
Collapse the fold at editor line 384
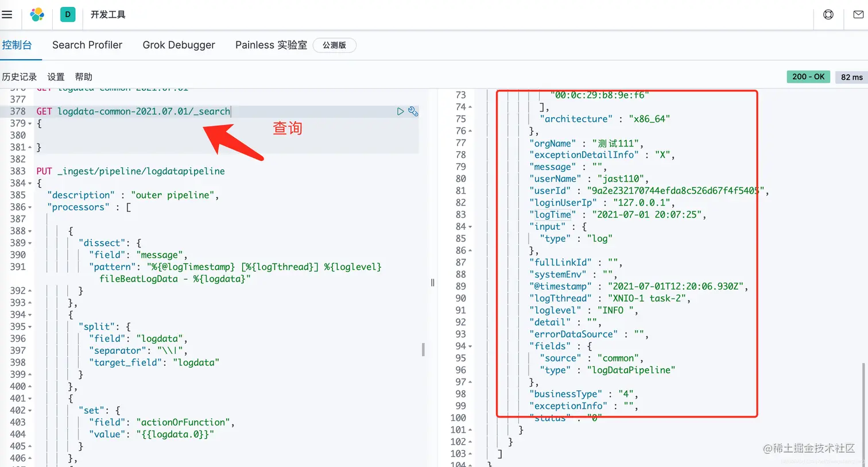click(30, 183)
